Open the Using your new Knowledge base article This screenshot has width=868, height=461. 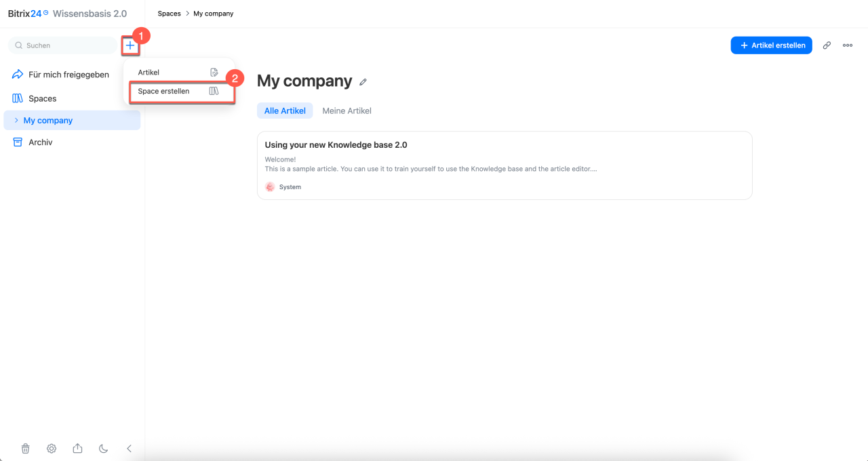point(505,165)
